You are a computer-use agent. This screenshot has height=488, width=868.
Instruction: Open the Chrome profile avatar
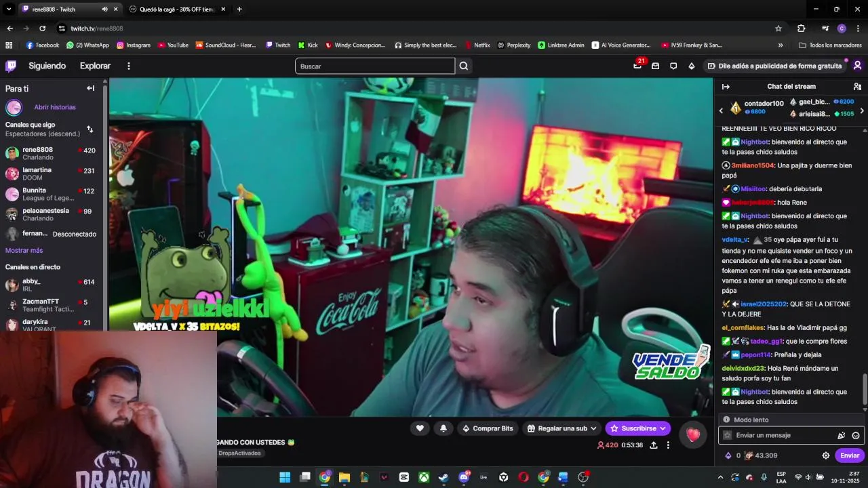click(x=842, y=28)
